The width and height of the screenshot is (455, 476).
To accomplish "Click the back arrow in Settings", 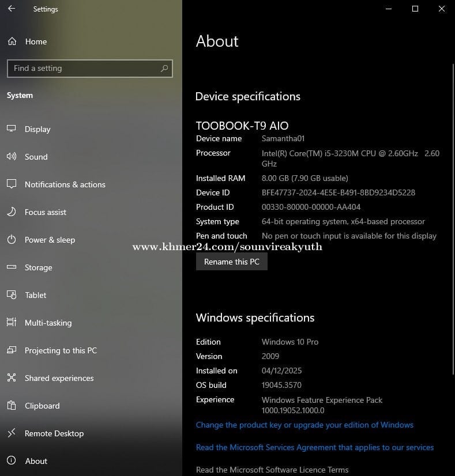I will 12,9.
